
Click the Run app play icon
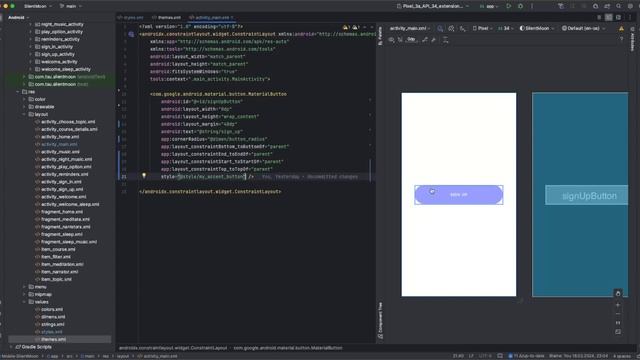[509, 6]
